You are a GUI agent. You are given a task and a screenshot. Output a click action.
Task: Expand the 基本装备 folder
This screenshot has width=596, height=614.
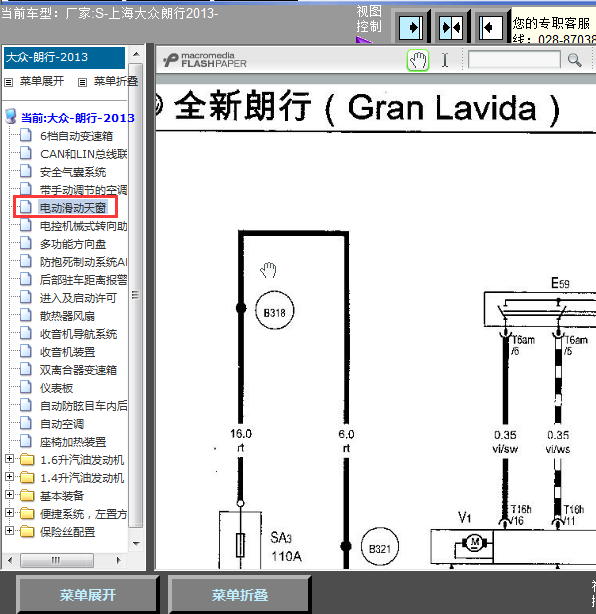[10, 495]
